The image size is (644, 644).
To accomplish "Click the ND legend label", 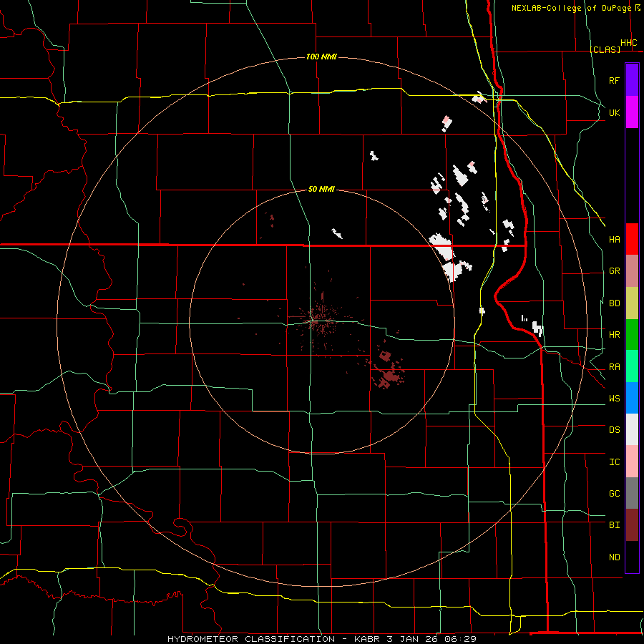I will [x=614, y=557].
